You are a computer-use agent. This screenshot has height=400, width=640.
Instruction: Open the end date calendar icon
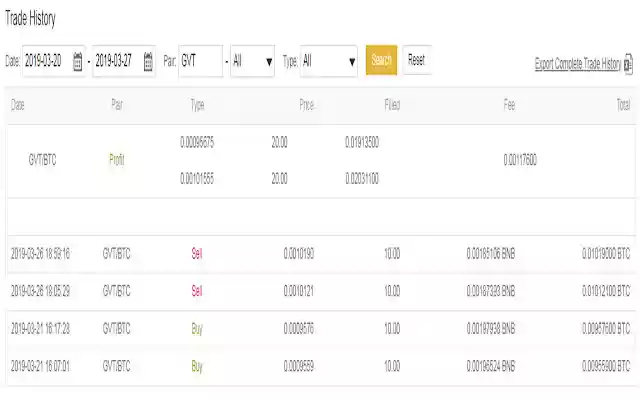[x=148, y=62]
